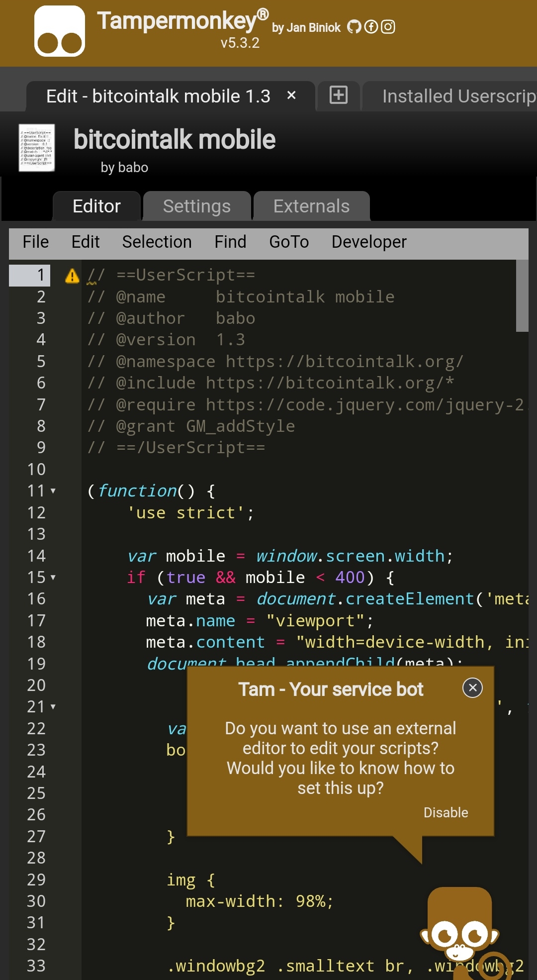Viewport: 537px width, 980px height.
Task: Click Disable in the Tam popup
Action: pos(446,812)
